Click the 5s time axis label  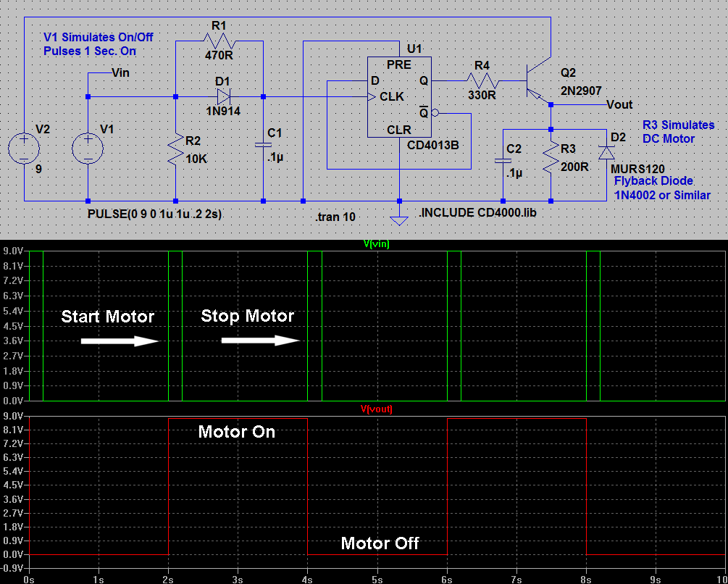click(x=377, y=580)
